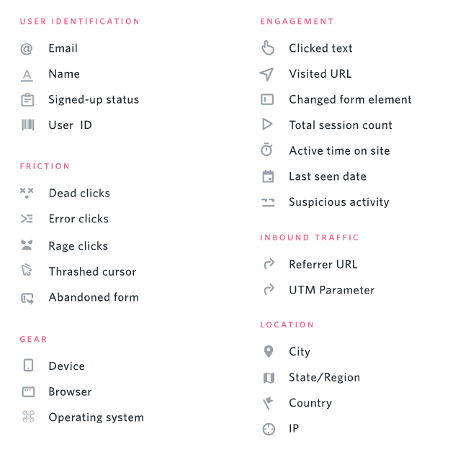Select the flag icon next to Country
This screenshot has height=457, width=476.
click(268, 403)
